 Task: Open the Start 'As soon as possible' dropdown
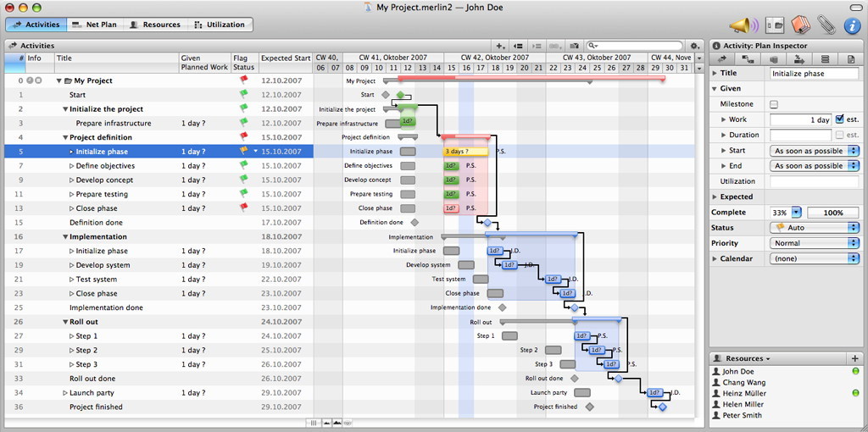pyautogui.click(x=814, y=151)
